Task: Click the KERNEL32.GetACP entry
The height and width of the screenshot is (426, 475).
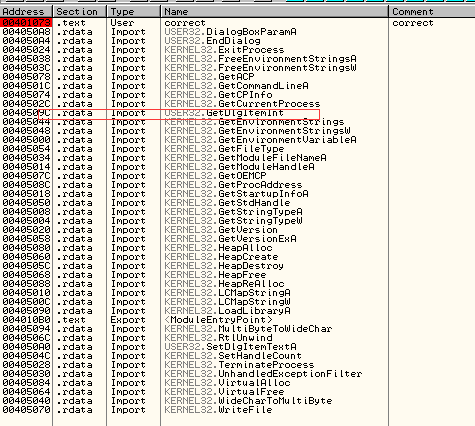Action: point(209,77)
